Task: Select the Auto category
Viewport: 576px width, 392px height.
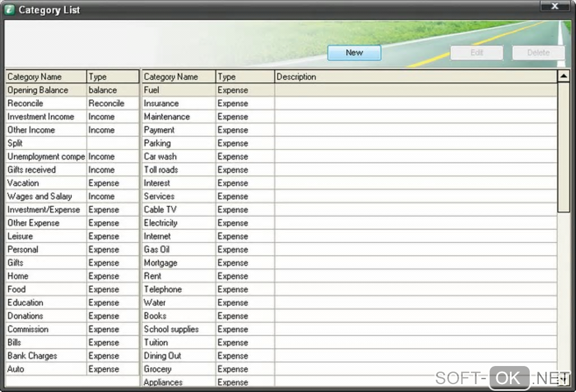Action: pyautogui.click(x=72, y=369)
